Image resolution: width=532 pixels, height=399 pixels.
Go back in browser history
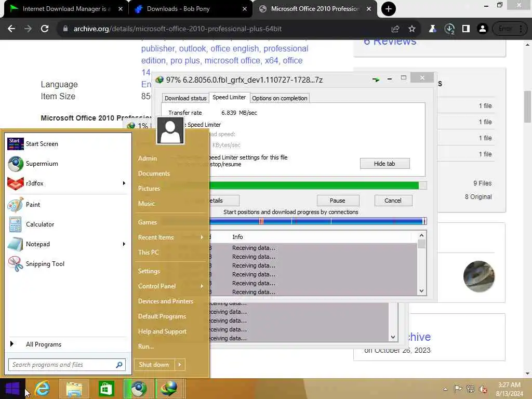click(11, 29)
